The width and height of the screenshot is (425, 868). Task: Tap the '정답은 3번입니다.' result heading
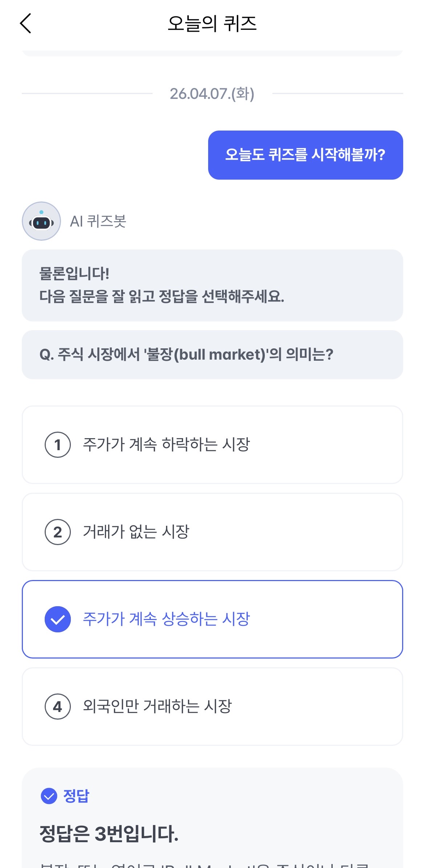click(x=109, y=834)
